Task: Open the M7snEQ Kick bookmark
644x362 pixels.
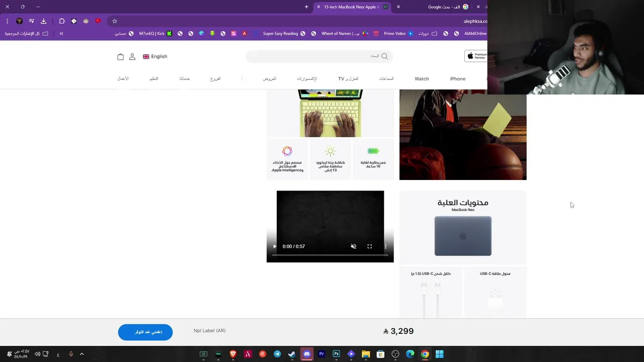Action: tap(155, 34)
